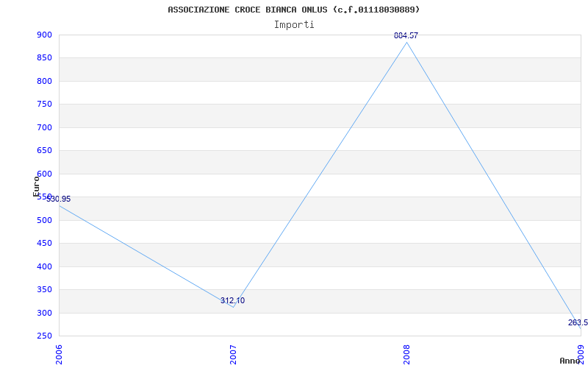Viewport: 588px width, 368px height.
Task: Click the Euro y-axis title
Action: tap(36, 186)
